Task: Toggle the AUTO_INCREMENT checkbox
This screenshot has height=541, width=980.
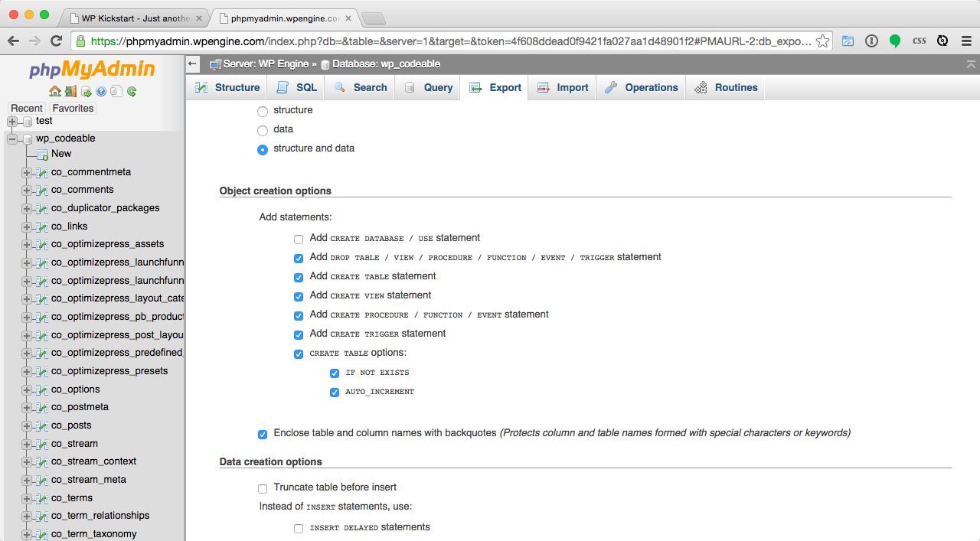Action: tap(335, 393)
